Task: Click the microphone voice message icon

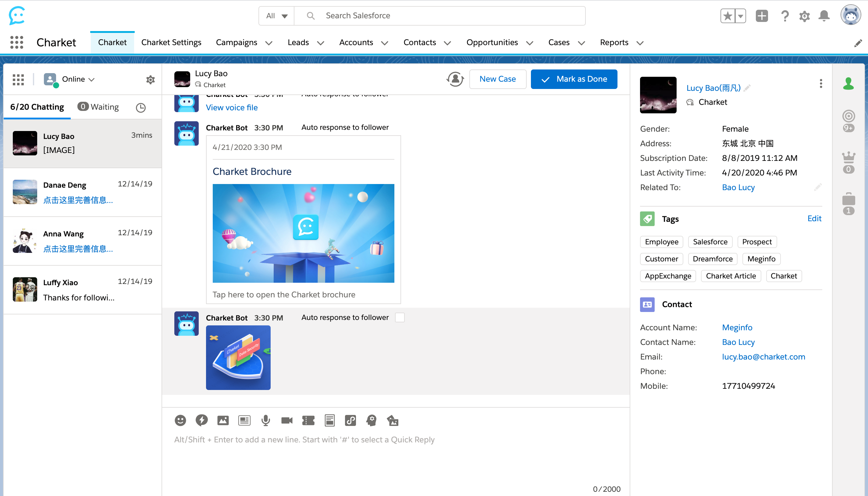Action: 265,420
